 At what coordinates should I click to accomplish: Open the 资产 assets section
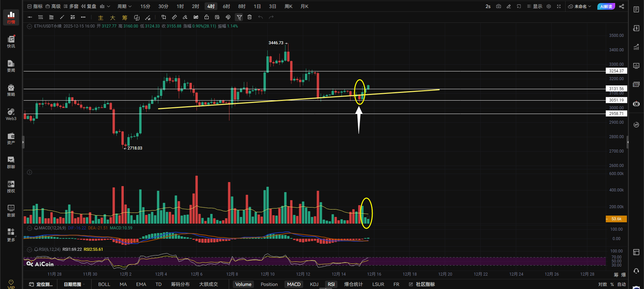pyautogui.click(x=11, y=138)
